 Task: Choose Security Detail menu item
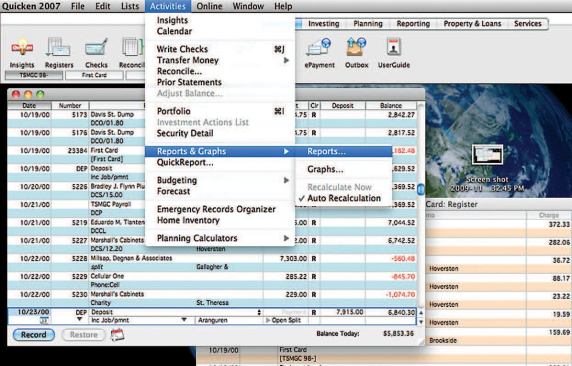[x=220, y=133]
